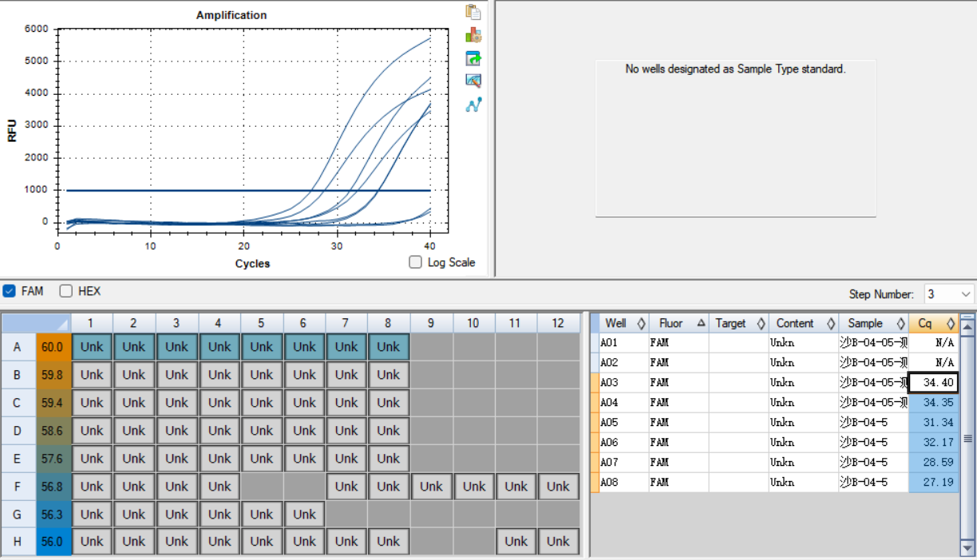
Task: Select plate column 1 header
Action: 92,323
